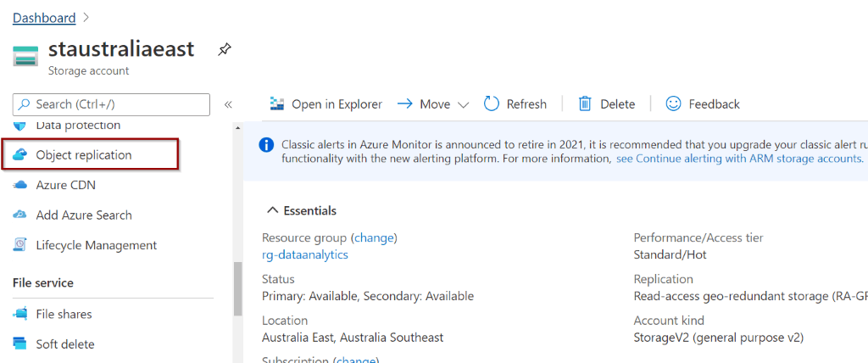Click the Performance/Access tier label
The width and height of the screenshot is (868, 363).
[698, 237]
